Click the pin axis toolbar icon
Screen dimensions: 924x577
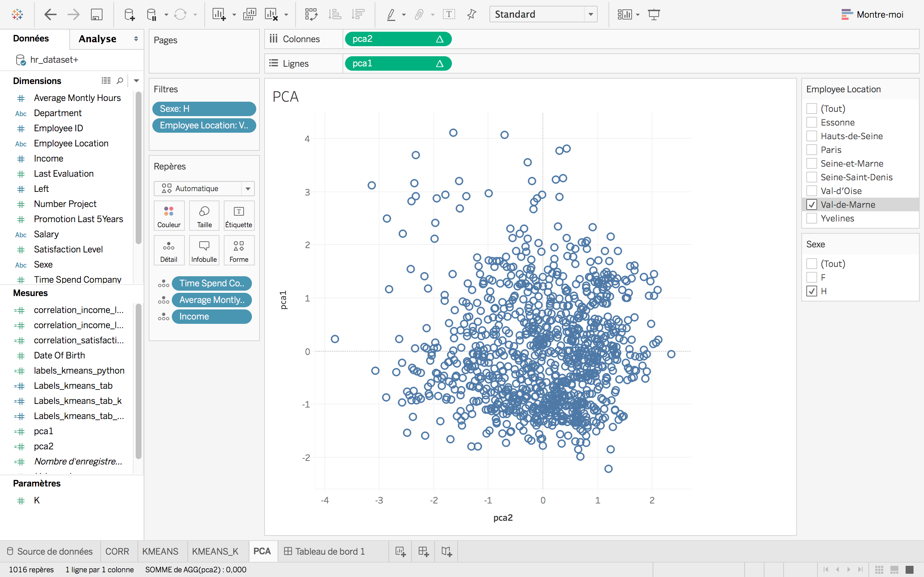(x=471, y=14)
